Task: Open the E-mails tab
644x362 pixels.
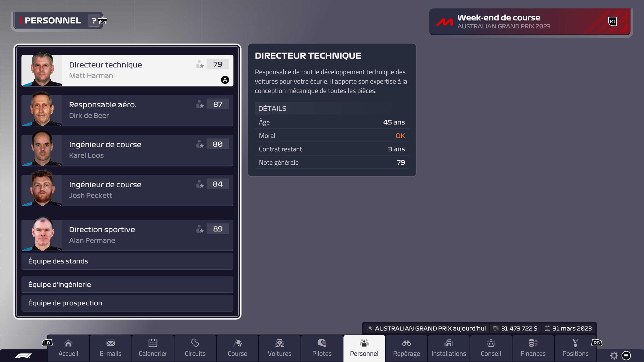Action: tap(111, 348)
